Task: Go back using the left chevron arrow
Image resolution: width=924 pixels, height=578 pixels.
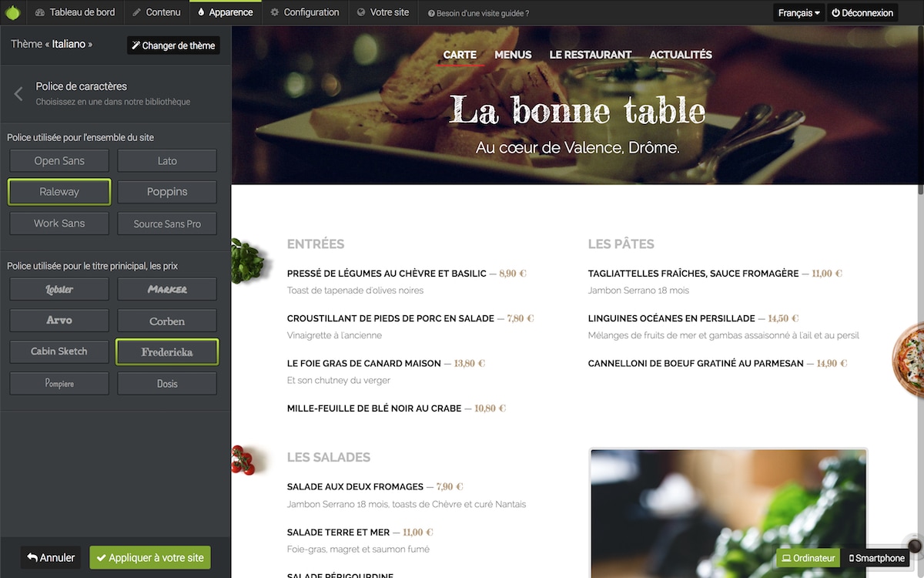Action: point(18,94)
